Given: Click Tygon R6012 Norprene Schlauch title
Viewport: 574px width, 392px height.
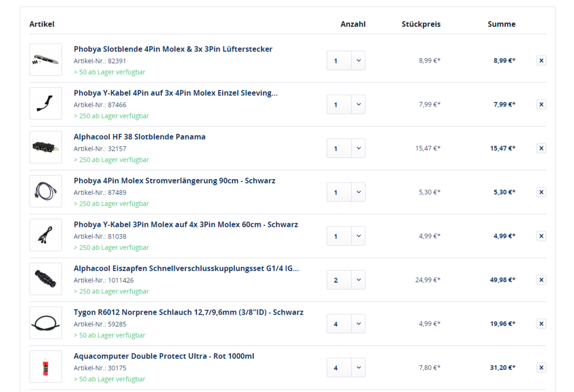Looking at the screenshot, I should pyautogui.click(x=188, y=312).
